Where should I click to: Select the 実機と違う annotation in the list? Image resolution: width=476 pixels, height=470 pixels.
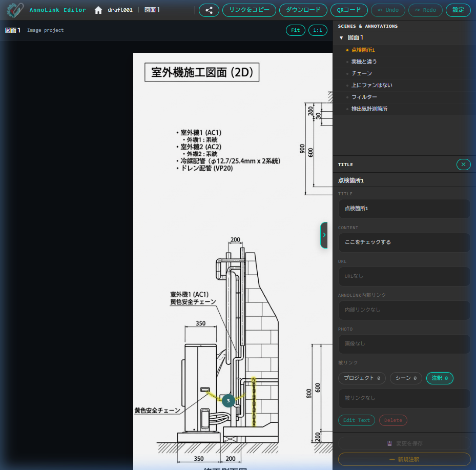tap(365, 62)
